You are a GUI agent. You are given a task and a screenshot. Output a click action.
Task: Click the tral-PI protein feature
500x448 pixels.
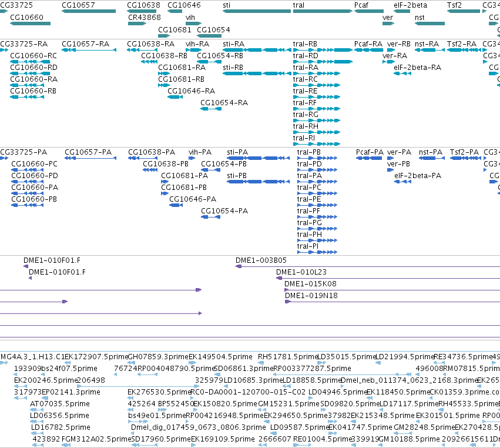point(317,252)
